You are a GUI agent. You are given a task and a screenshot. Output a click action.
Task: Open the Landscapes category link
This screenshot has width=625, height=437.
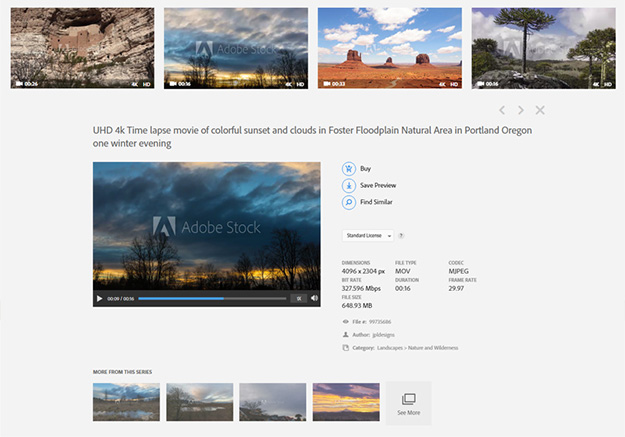click(388, 348)
